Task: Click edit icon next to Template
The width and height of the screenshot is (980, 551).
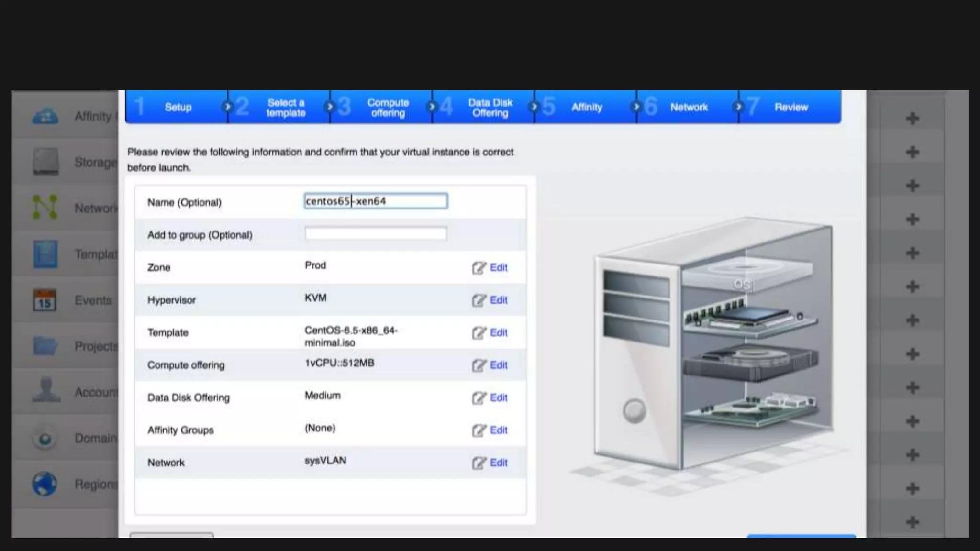Action: coord(479,333)
